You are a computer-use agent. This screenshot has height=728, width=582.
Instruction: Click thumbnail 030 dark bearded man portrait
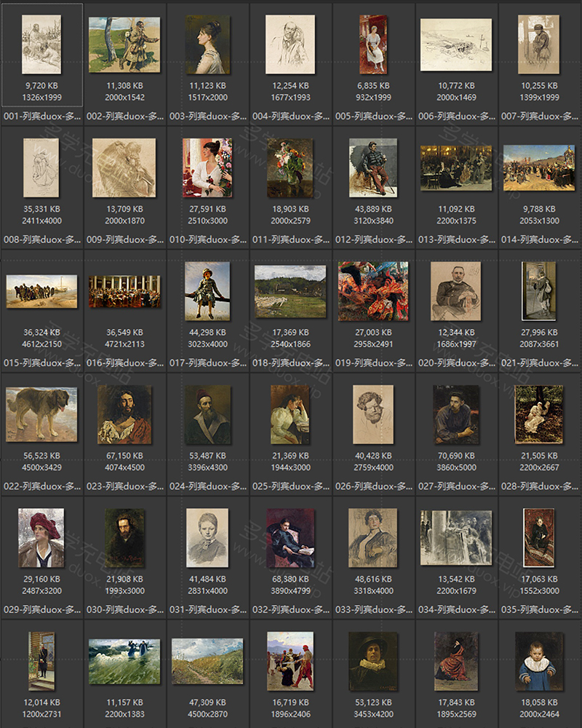click(124, 538)
